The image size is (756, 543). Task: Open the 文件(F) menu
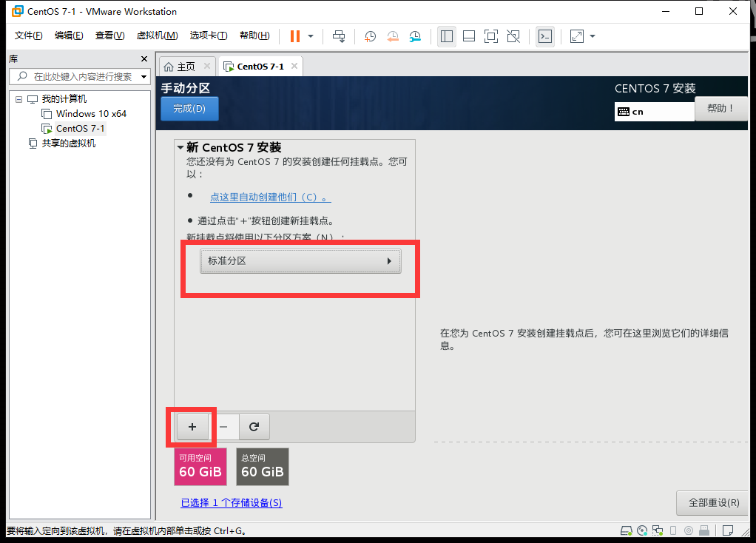28,36
